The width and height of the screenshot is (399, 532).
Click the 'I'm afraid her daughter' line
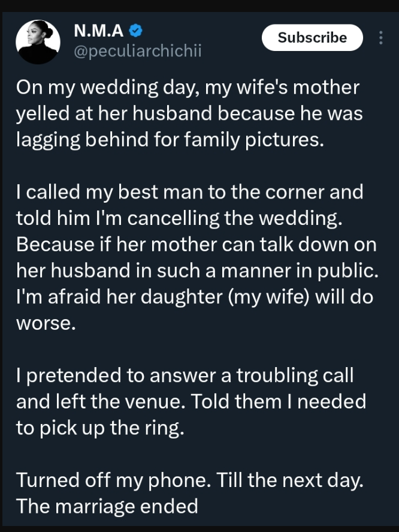pyautogui.click(x=195, y=298)
